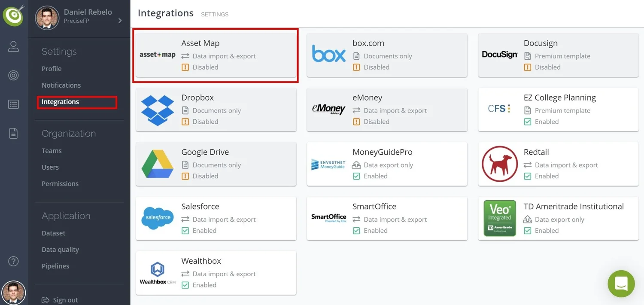Click 'Documents only' on Google Drive card
This screenshot has width=644, height=305.
tap(217, 165)
